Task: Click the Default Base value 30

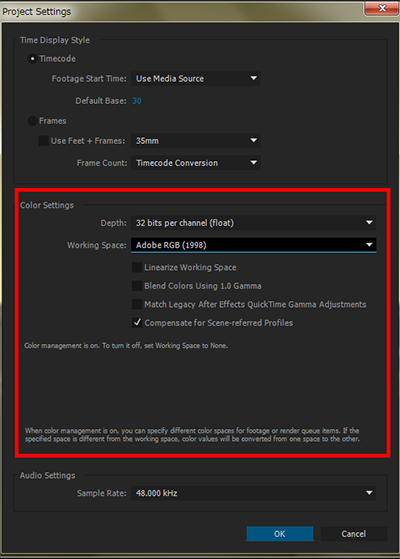Action: pyautogui.click(x=137, y=101)
